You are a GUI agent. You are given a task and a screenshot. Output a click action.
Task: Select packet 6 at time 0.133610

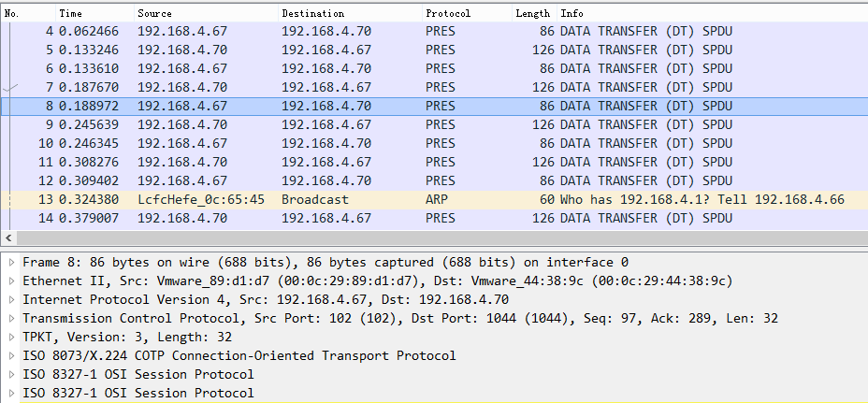coord(374,68)
